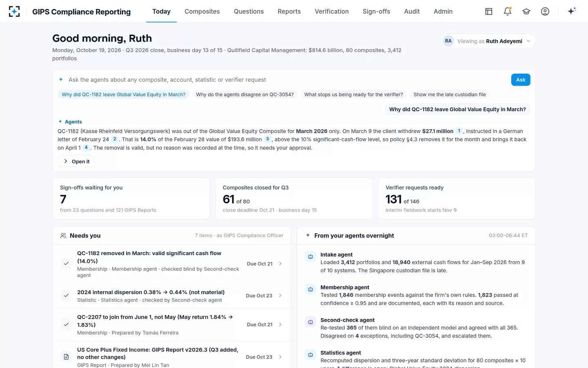588x368 pixels.
Task: Expand the 2024 internal dispersion row chevron
Action: pos(280,296)
